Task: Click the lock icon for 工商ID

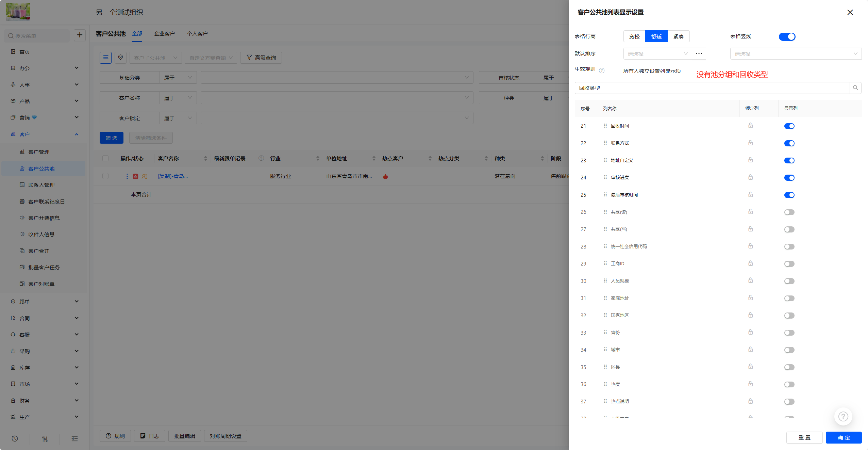Action: tap(750, 263)
